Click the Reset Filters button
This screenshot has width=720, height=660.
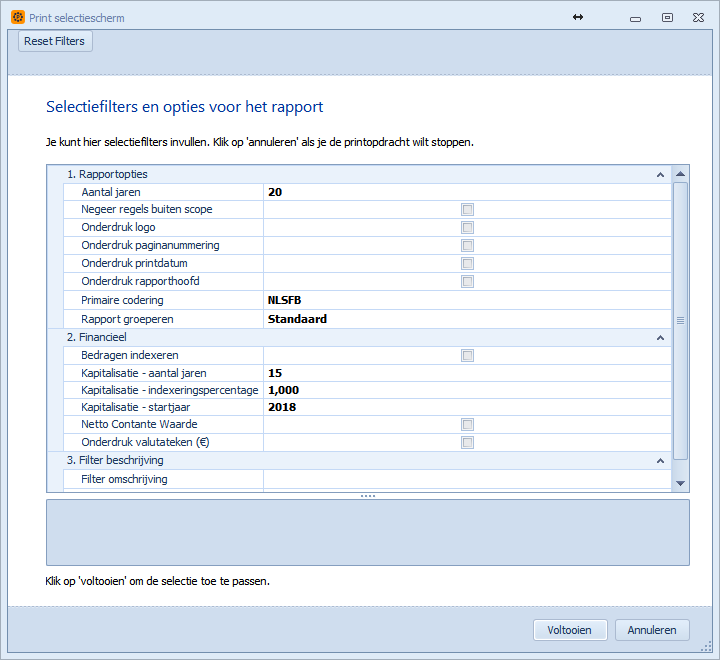click(55, 41)
